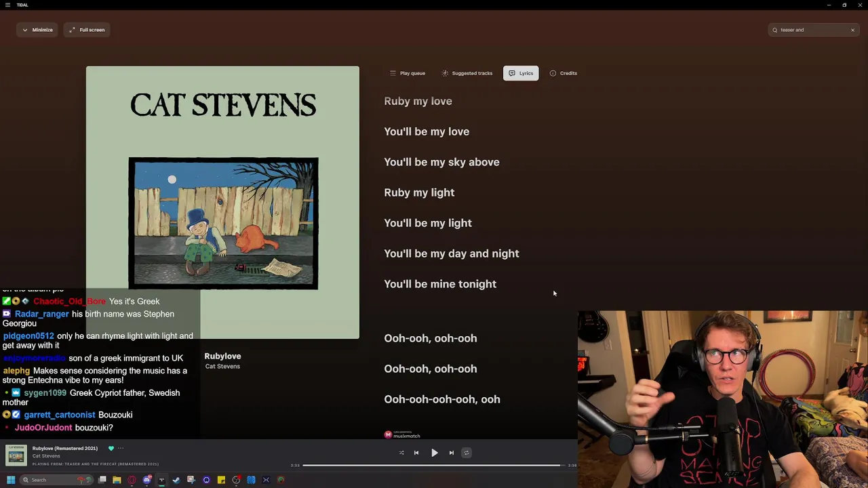Open the Credits tab

click(x=564, y=73)
